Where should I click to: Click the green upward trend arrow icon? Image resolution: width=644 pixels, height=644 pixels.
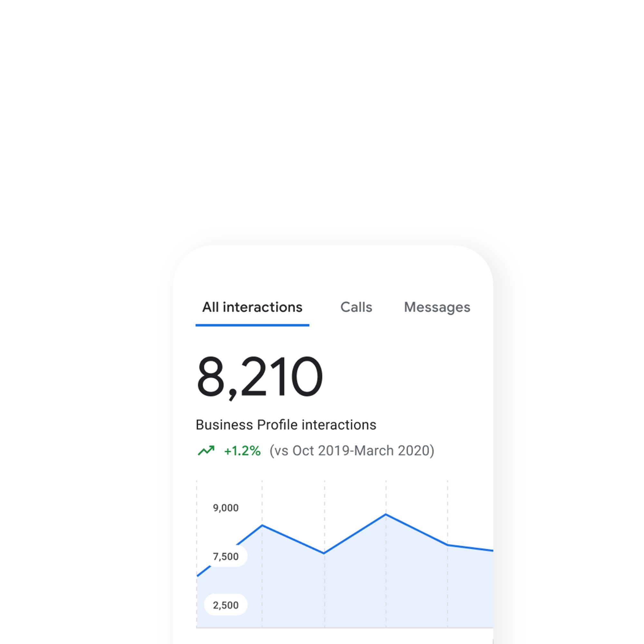click(207, 450)
